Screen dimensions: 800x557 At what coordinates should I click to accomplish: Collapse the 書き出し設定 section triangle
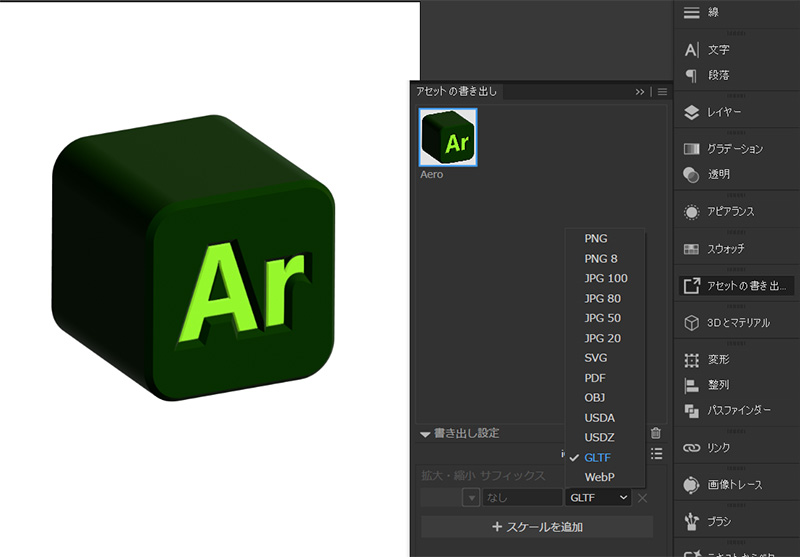point(425,435)
